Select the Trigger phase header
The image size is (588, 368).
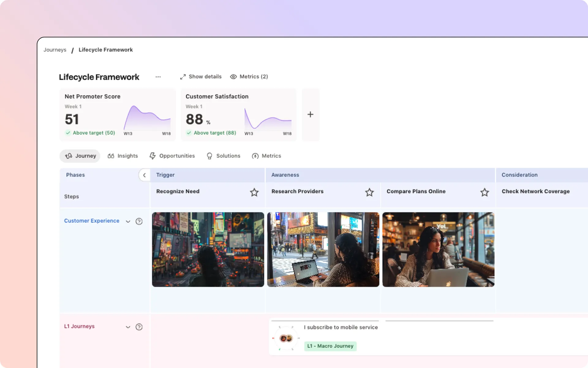(208, 175)
